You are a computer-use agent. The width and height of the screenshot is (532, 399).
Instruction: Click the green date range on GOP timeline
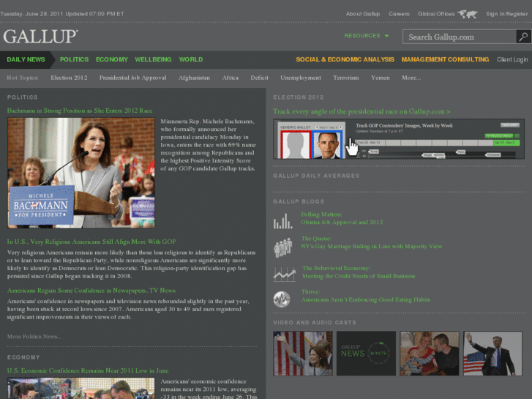pyautogui.click(x=506, y=143)
